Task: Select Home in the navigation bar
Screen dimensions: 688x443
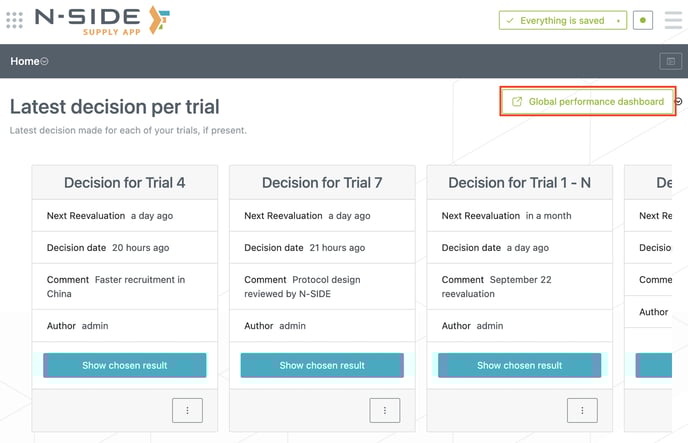Action: click(x=24, y=62)
